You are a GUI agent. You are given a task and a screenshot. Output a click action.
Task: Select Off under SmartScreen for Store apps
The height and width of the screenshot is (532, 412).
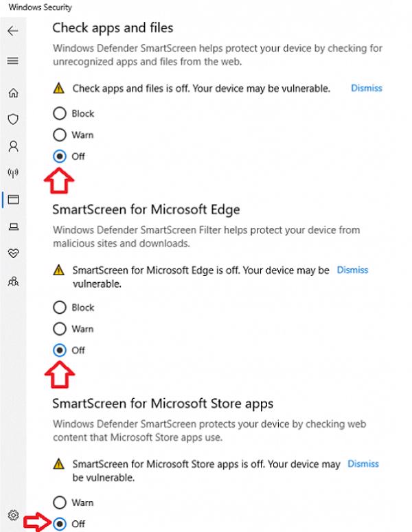[69, 524]
